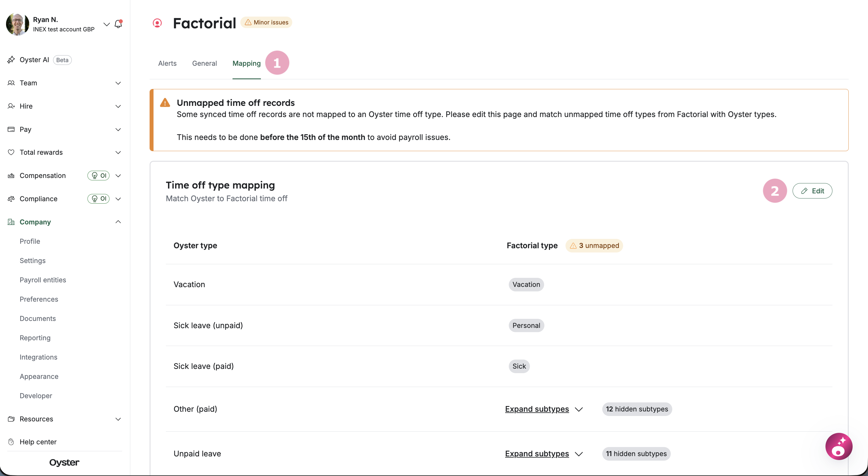Select the Mapping tab
The height and width of the screenshot is (476, 868).
click(247, 63)
